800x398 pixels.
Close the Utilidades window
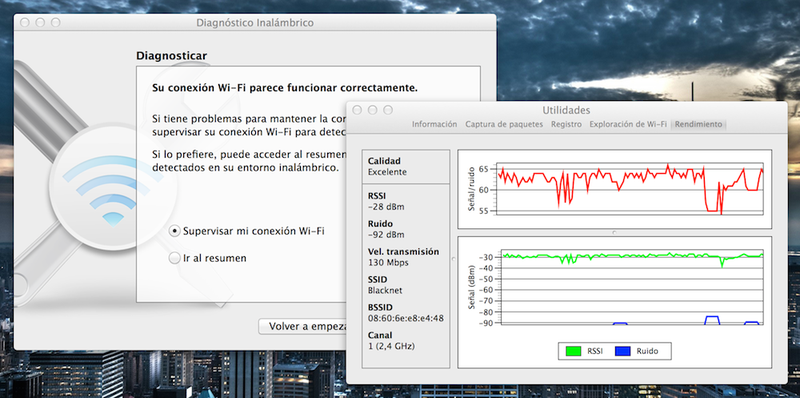coord(357,110)
